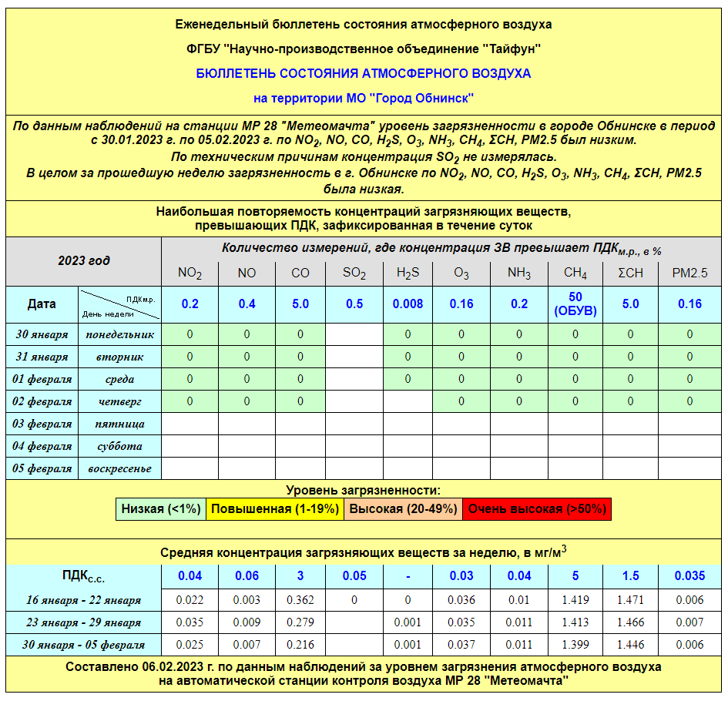Select the yellow 'Повышенная (1-19%)' legend box
728x701 pixels.
coord(275,509)
